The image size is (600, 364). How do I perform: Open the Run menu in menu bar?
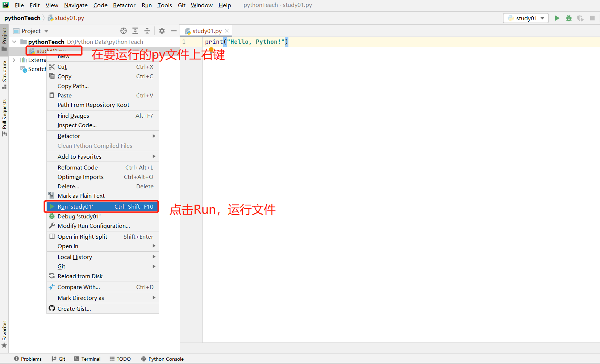coord(147,5)
